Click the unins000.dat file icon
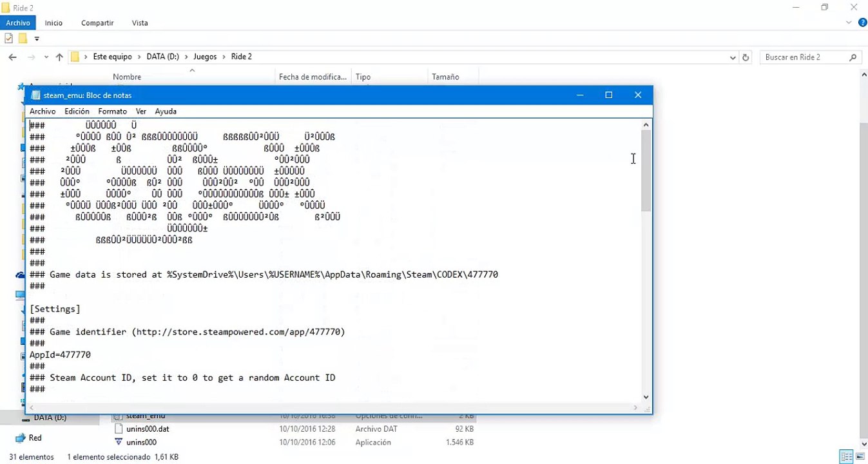This screenshot has height=464, width=868. point(118,429)
